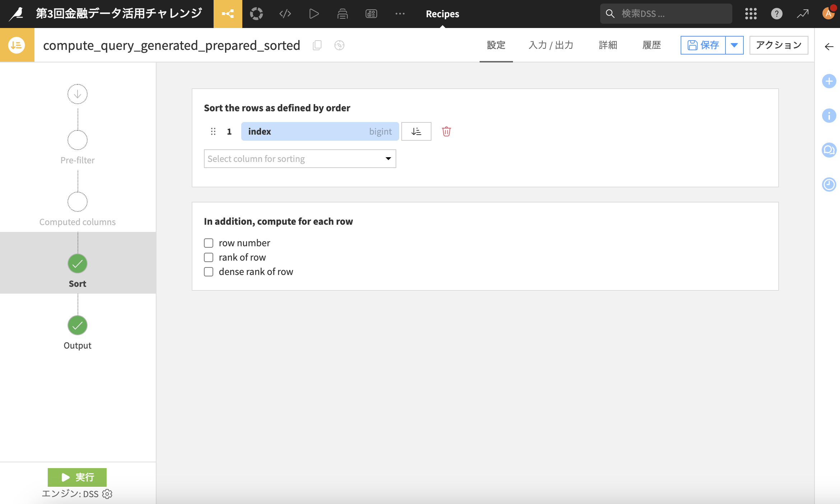
Task: Open Select column for sorting dropdown
Action: coord(300,159)
